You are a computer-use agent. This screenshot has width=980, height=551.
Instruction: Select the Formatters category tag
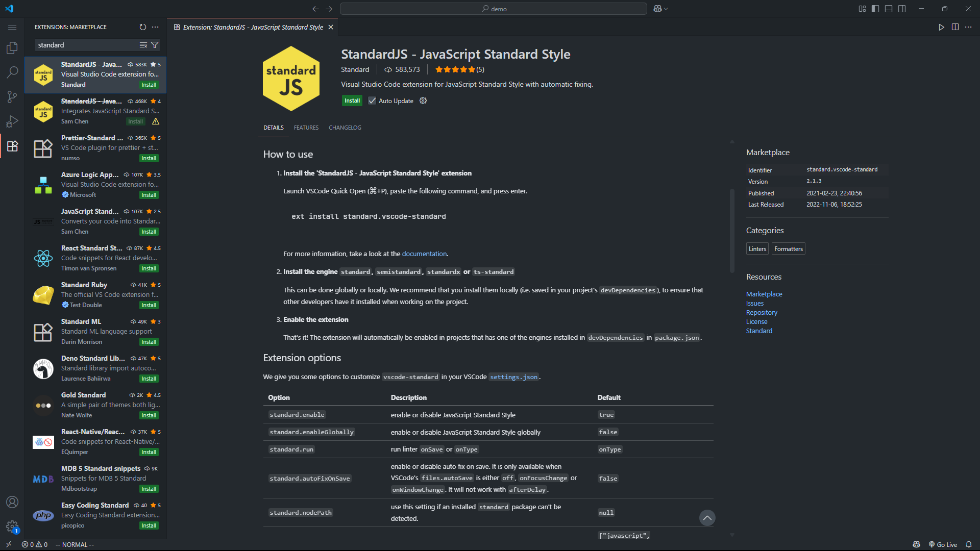pos(789,248)
